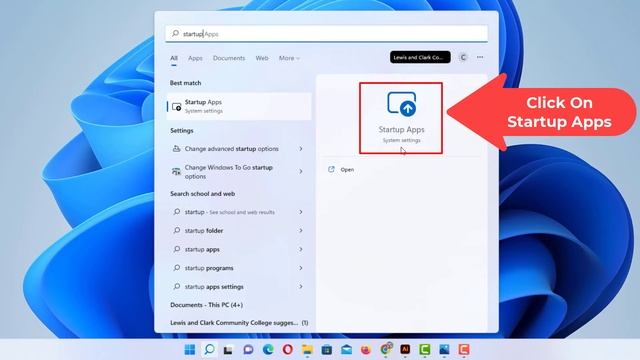Open Microsoft Store from the taskbar

coord(327,350)
